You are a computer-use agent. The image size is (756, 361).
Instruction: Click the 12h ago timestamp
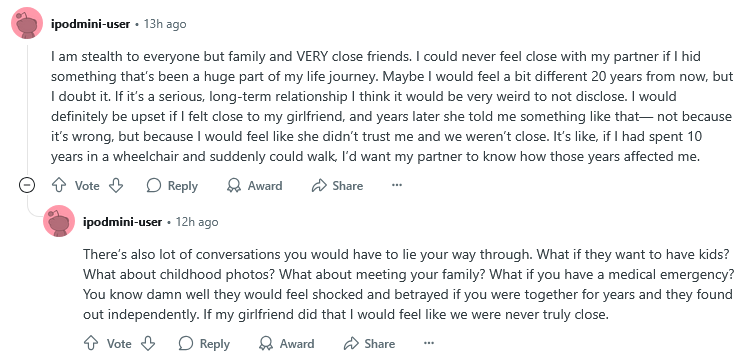(x=197, y=222)
